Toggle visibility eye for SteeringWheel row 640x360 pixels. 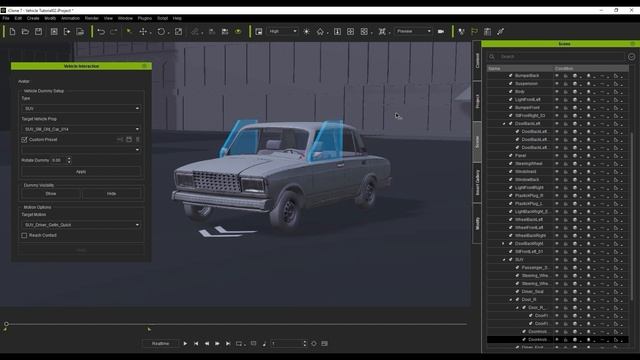tap(557, 164)
